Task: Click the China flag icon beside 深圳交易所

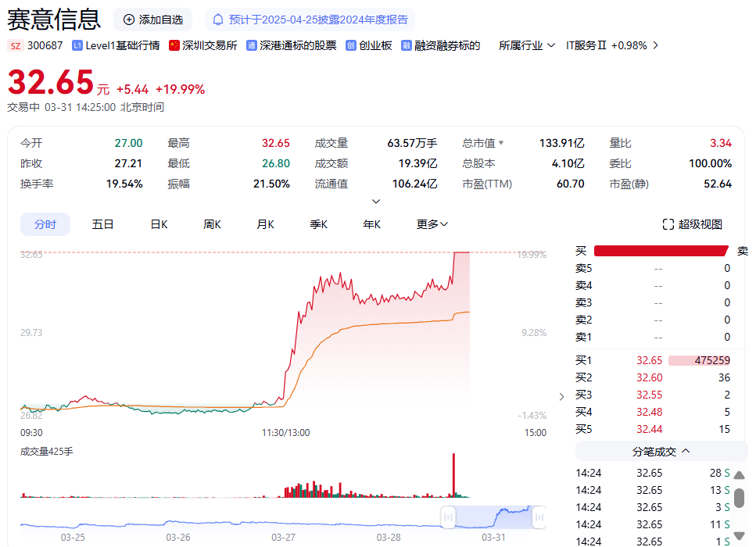Action: 174,45
